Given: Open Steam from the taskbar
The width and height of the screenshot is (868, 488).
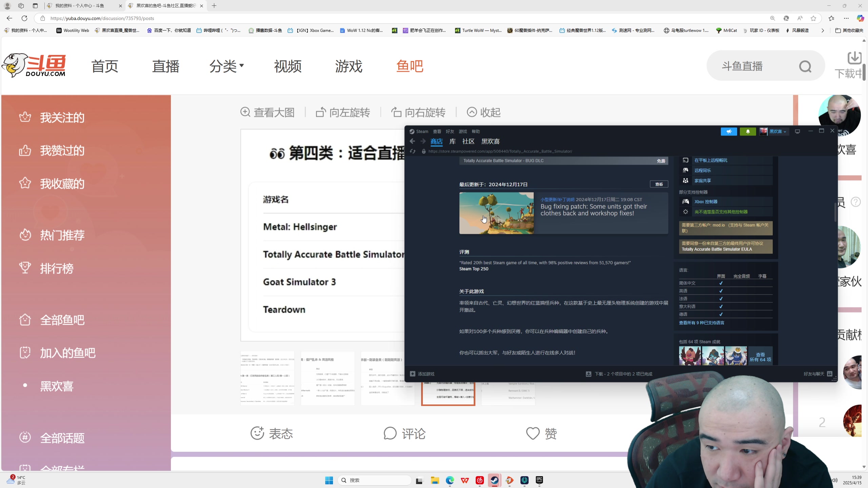Looking at the screenshot, I should point(494,480).
